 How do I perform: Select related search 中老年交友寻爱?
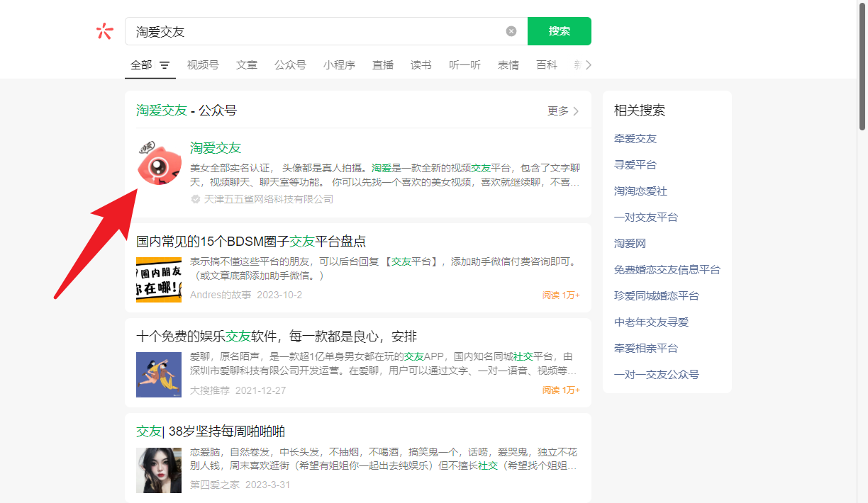pos(651,322)
